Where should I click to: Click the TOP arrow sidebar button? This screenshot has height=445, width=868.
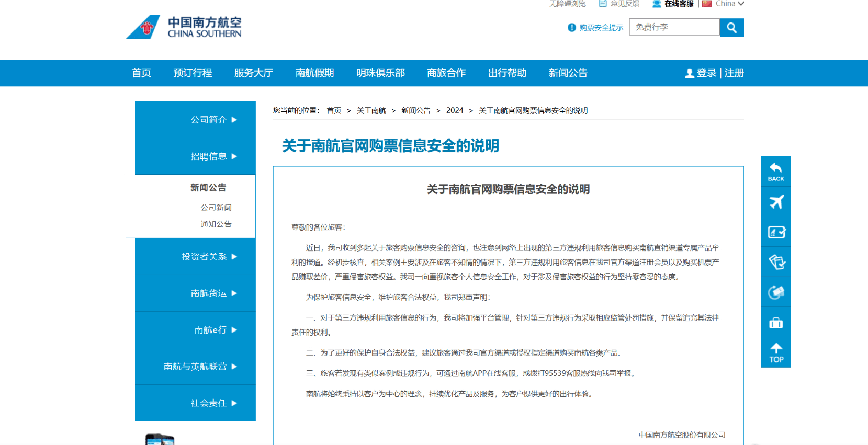(x=776, y=353)
